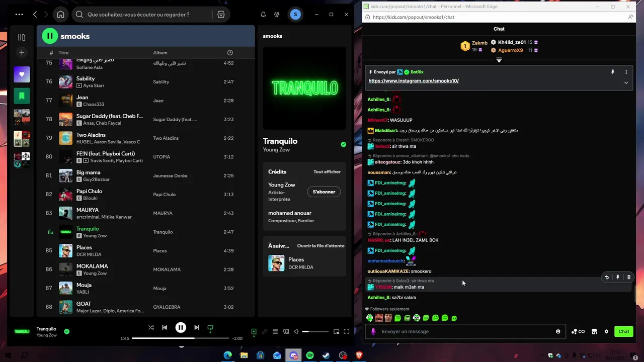644x362 pixels.
Task: Delete the hovered Y1SS3R message
Action: pyautogui.click(x=628, y=277)
